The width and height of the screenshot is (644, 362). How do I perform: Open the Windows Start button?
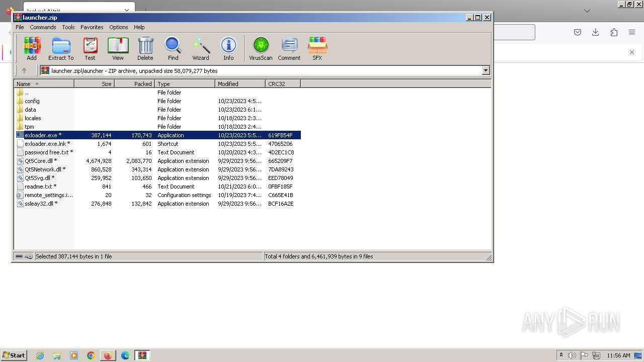coord(14,355)
